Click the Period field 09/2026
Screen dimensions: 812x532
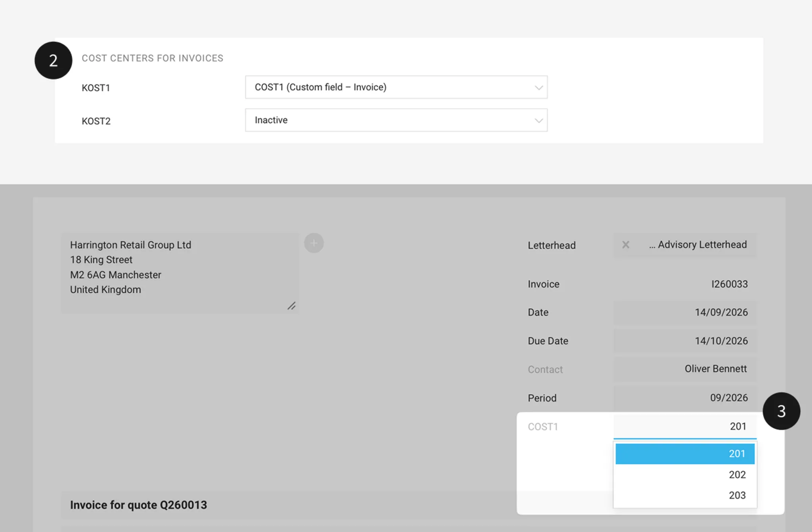coord(685,398)
